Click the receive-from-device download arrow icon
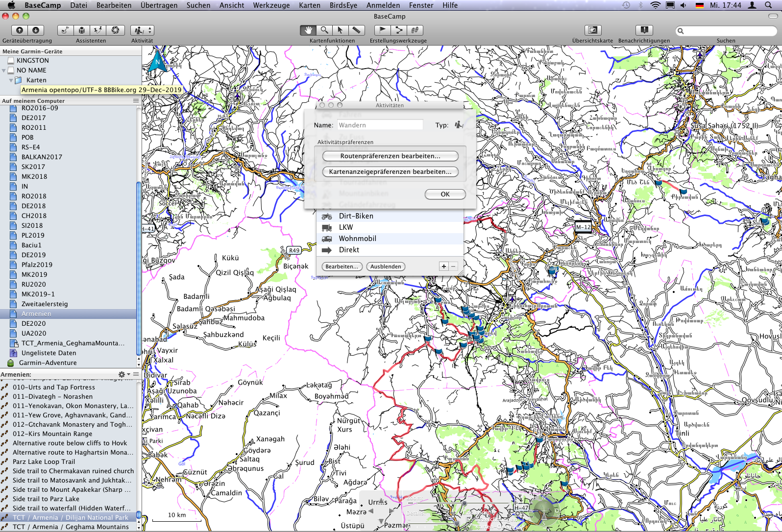Image resolution: width=782 pixels, height=532 pixels. click(x=36, y=30)
